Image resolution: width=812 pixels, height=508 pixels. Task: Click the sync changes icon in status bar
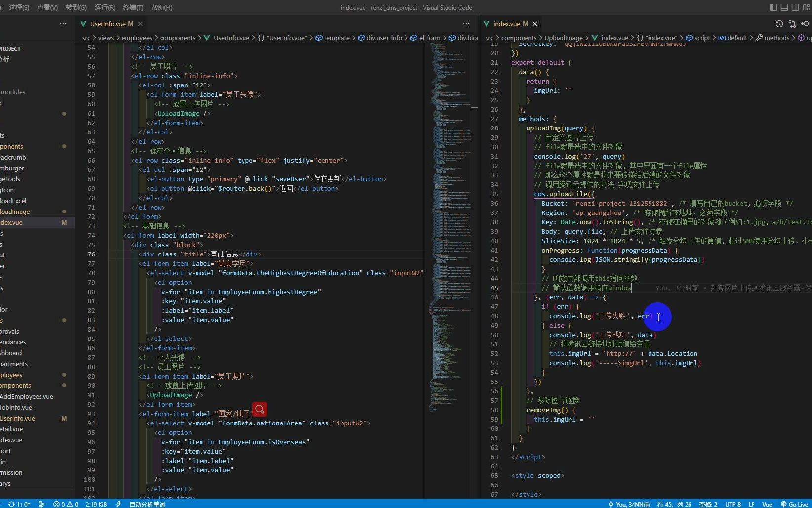[19, 504]
